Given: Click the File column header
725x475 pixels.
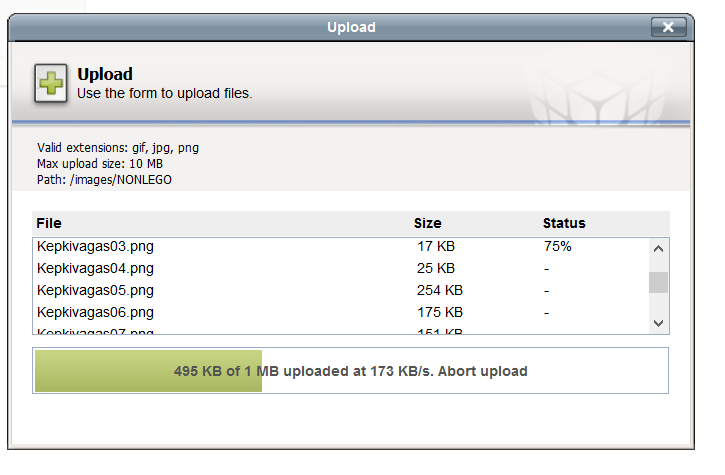Looking at the screenshot, I should 49,223.
